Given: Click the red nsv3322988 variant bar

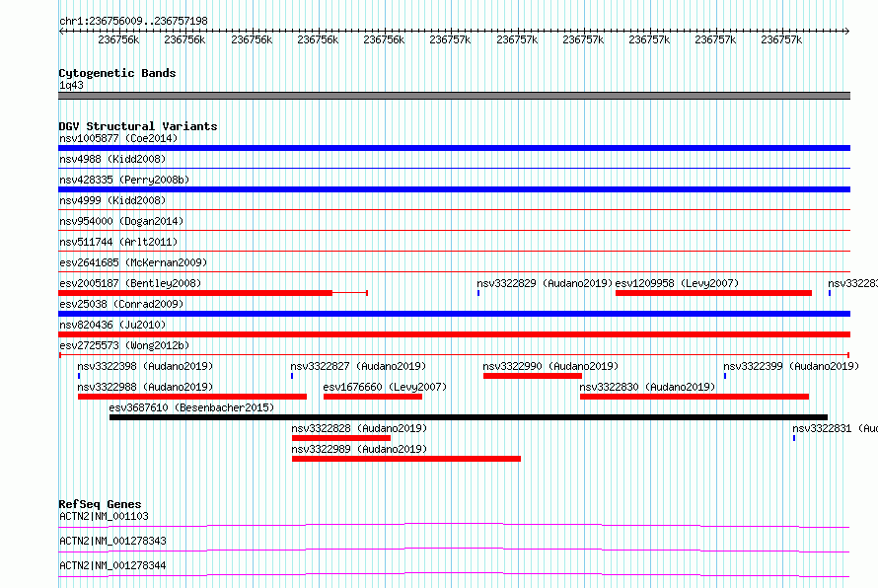Looking at the screenshot, I should tap(192, 397).
